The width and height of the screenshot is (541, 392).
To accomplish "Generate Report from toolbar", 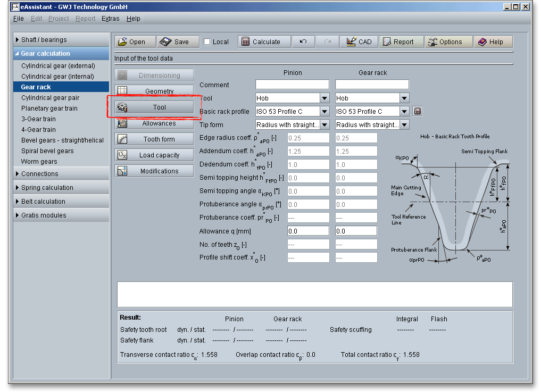I will 398,42.
